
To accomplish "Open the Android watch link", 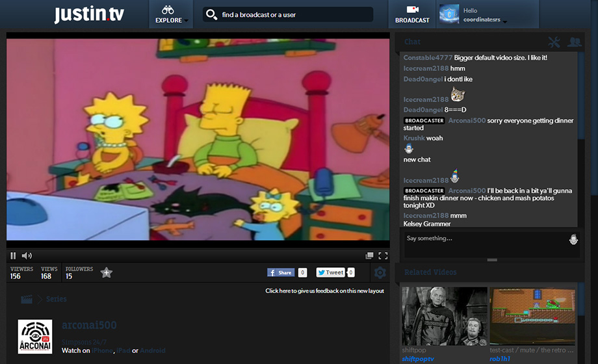I will click(153, 350).
